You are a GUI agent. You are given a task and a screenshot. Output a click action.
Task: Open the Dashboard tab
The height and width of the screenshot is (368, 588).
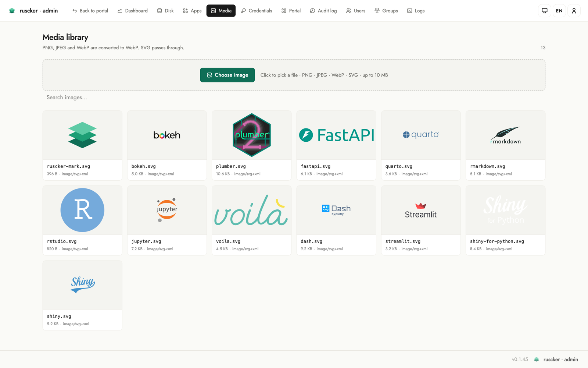tap(133, 11)
